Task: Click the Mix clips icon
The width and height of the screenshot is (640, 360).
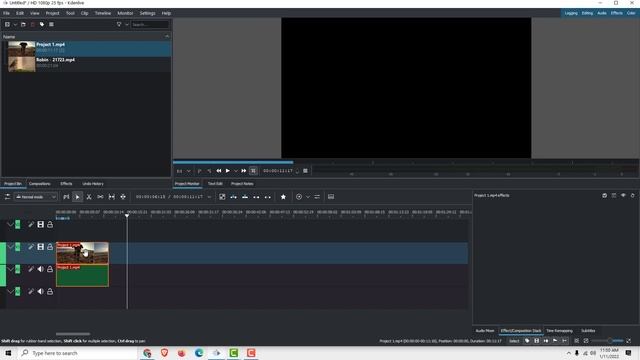Action: pos(222,197)
